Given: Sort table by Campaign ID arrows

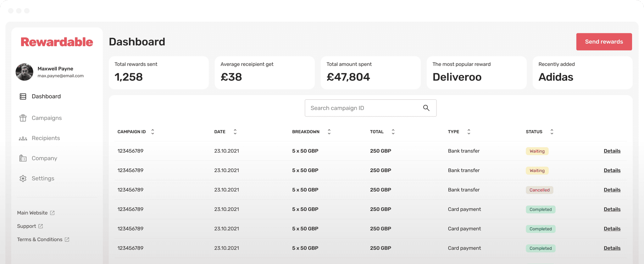Looking at the screenshot, I should click(153, 132).
